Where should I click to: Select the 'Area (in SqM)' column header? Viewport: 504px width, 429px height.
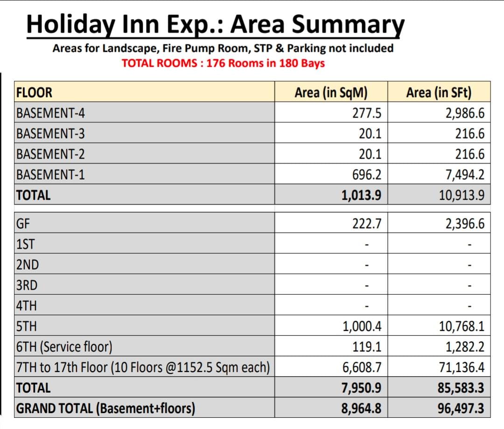[x=331, y=92]
